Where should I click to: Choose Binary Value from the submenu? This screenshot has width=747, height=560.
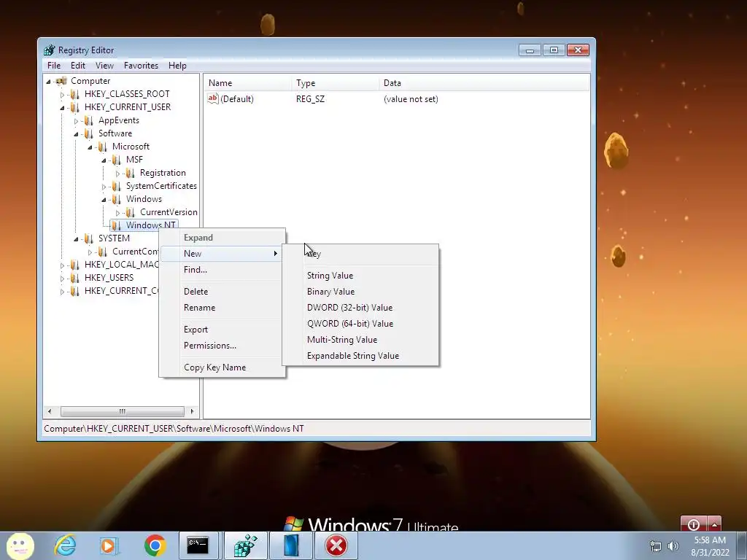coord(360,292)
